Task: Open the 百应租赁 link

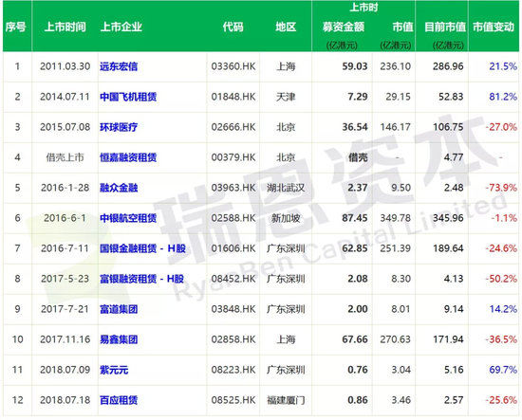Action: [119, 400]
